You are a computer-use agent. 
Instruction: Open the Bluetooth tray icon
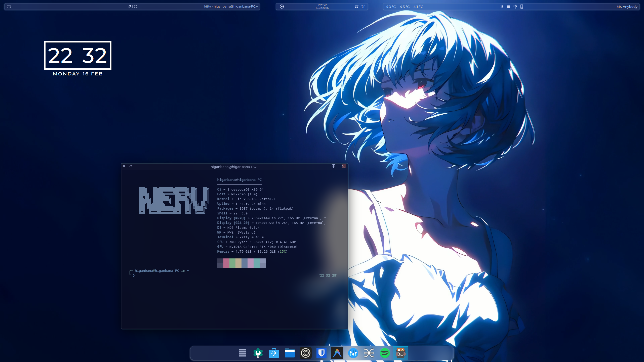[x=502, y=7]
